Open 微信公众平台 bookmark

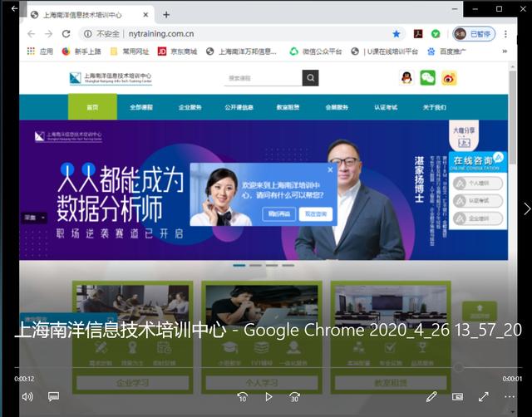point(316,52)
